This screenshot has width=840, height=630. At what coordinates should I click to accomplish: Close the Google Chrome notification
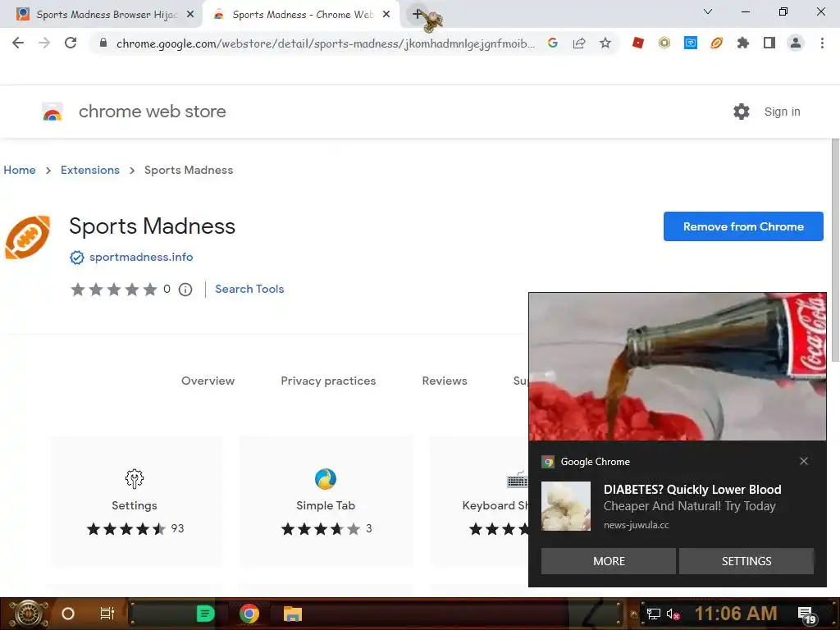click(x=804, y=461)
